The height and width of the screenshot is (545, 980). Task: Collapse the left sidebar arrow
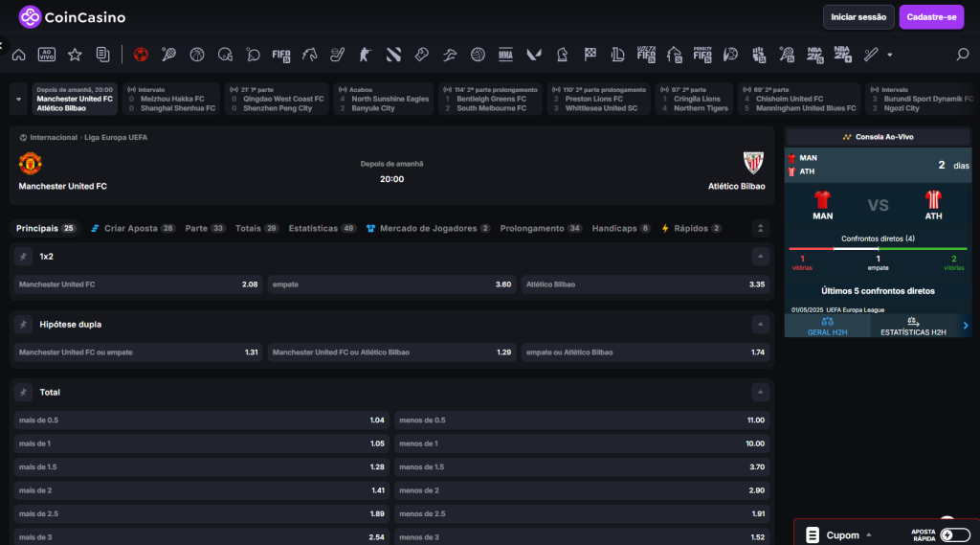coord(2,46)
